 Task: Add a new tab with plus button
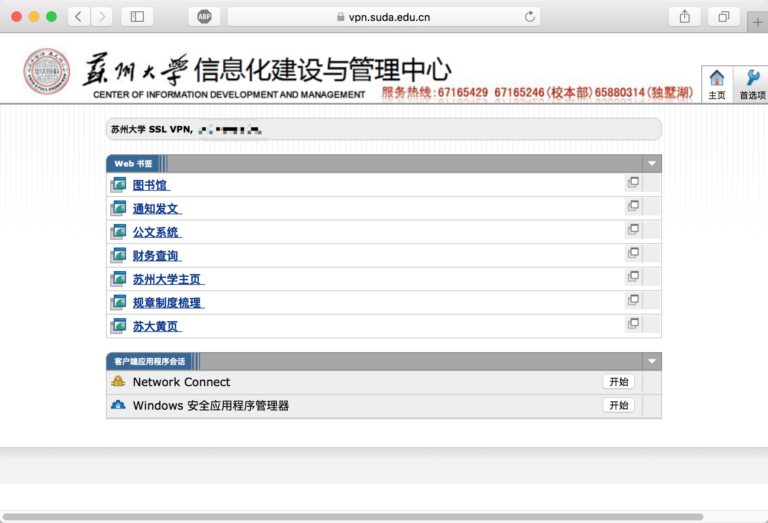click(757, 22)
